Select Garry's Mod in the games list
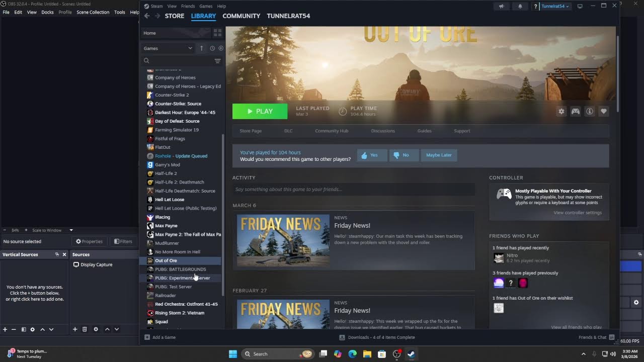This screenshot has width=644, height=362. (x=167, y=164)
